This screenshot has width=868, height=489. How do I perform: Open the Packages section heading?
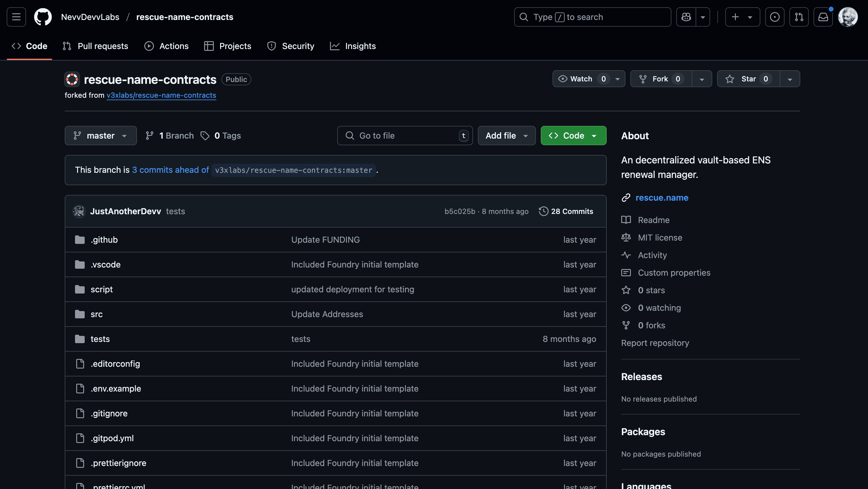[x=643, y=432]
